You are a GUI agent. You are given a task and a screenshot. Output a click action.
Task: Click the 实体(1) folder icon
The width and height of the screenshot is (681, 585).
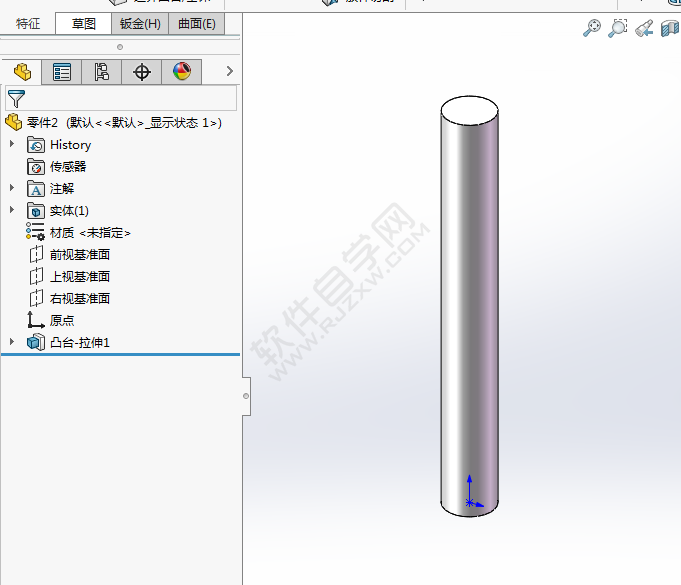pos(36,211)
